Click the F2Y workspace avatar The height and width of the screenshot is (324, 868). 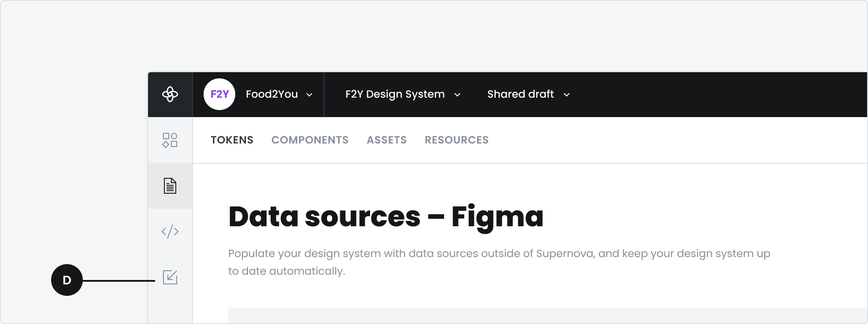coord(219,94)
